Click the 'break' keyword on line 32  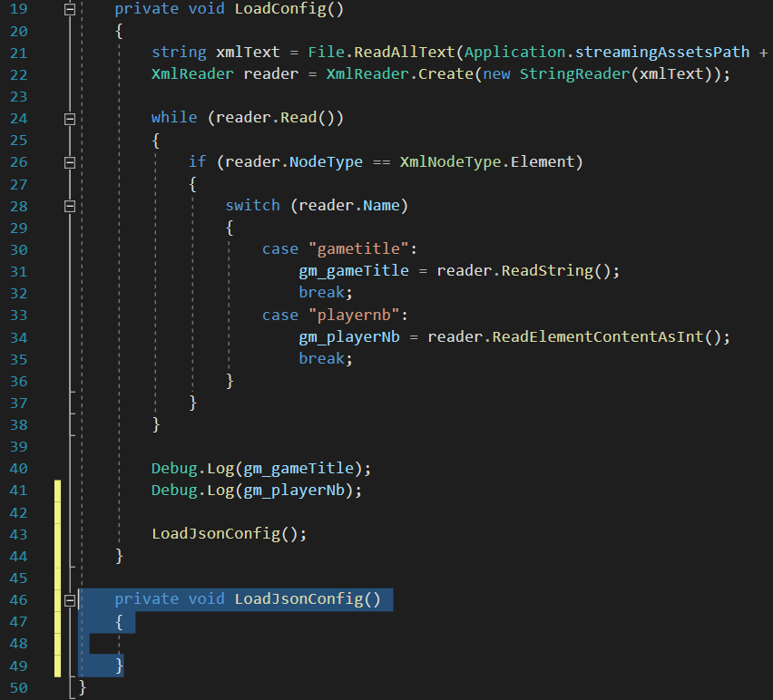[321, 292]
